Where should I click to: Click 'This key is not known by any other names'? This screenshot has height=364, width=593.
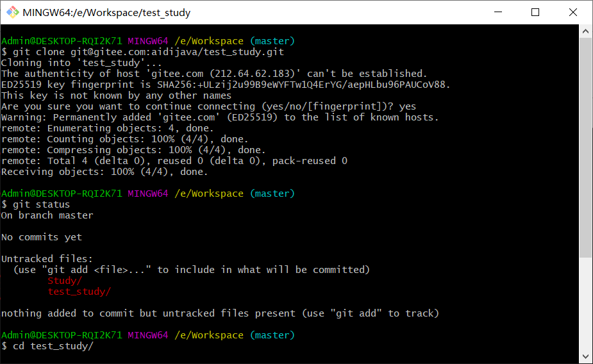pyautogui.click(x=116, y=95)
